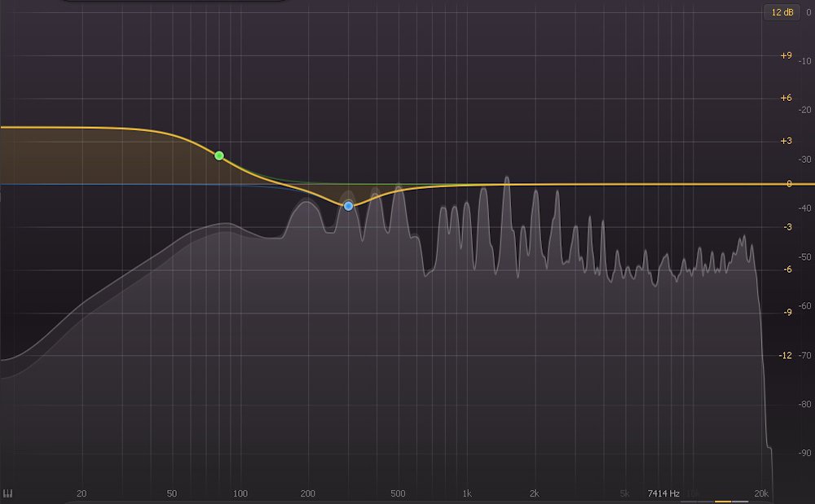
Task: Click the 20 Hz frequency scale label
Action: [81, 493]
